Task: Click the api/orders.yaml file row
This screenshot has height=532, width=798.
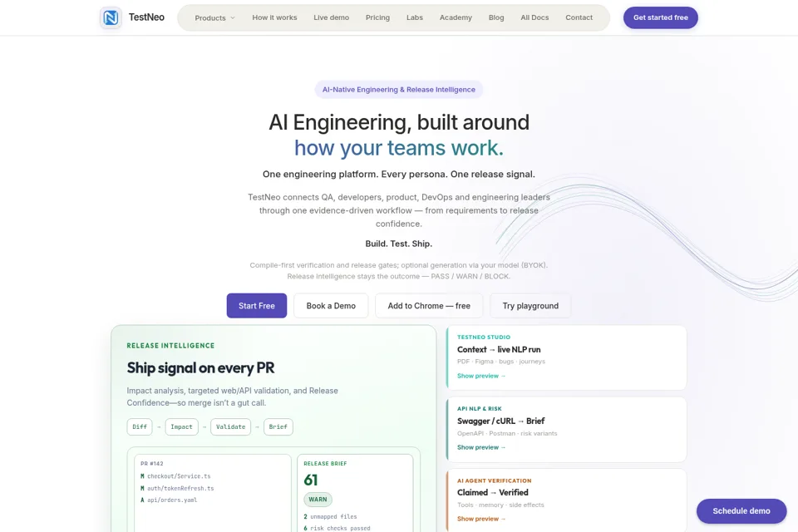Action: (169, 500)
